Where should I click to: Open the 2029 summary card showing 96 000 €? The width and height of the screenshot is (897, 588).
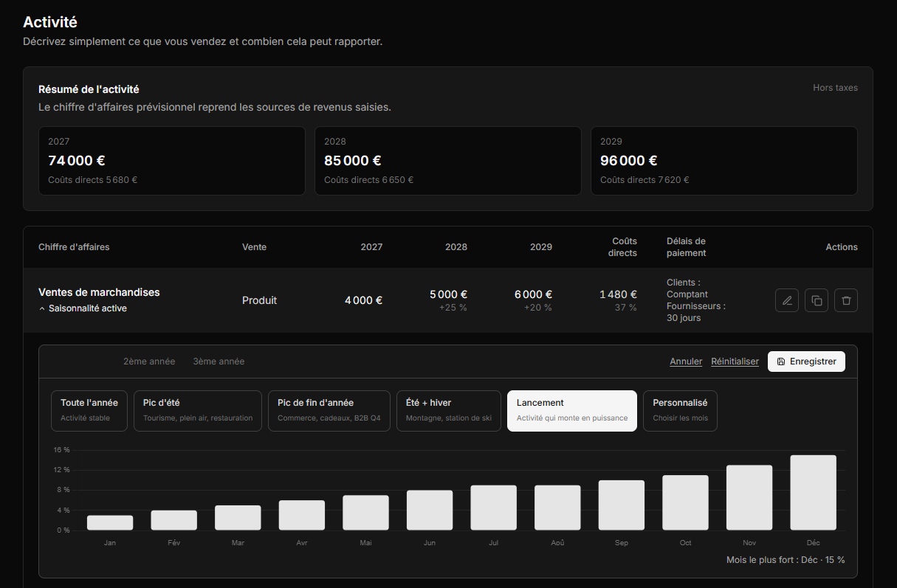[724, 161]
